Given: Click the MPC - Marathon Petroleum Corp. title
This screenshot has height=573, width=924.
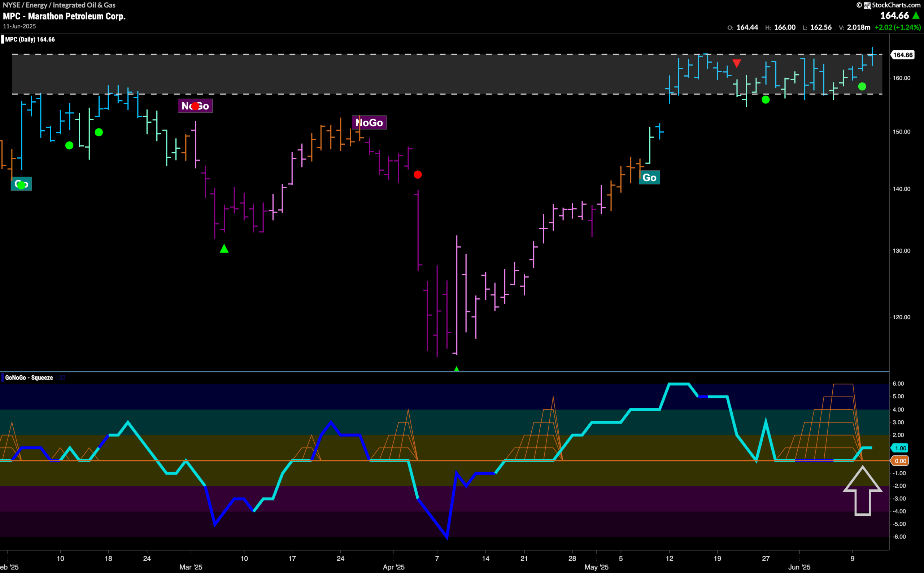Looking at the screenshot, I should (x=64, y=16).
